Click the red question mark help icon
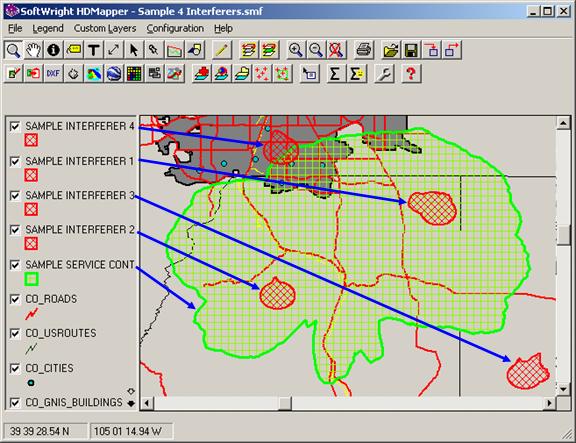This screenshot has width=576, height=443. coord(411,74)
